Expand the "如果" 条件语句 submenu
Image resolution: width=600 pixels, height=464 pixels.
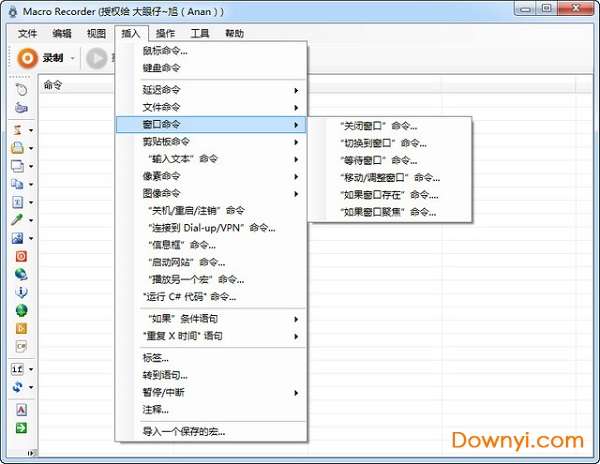[211, 319]
